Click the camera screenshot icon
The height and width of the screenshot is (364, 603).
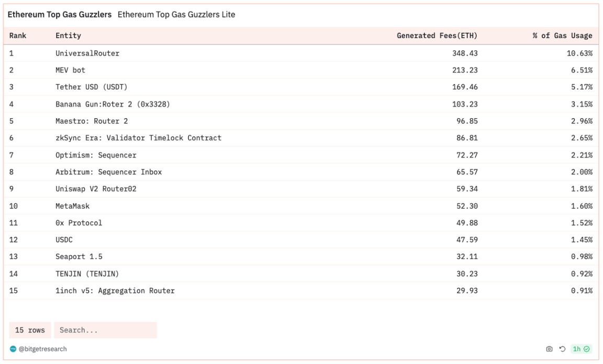point(549,349)
